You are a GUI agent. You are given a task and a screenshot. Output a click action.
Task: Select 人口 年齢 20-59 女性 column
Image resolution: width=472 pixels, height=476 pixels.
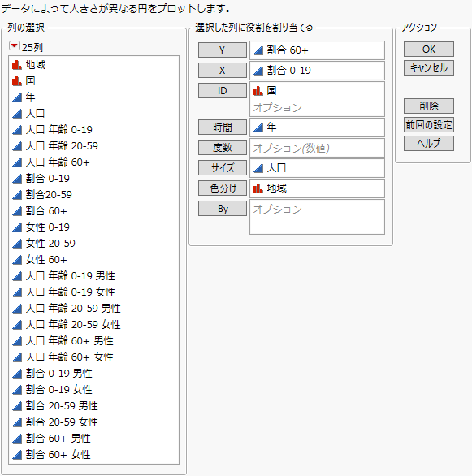(x=93, y=325)
